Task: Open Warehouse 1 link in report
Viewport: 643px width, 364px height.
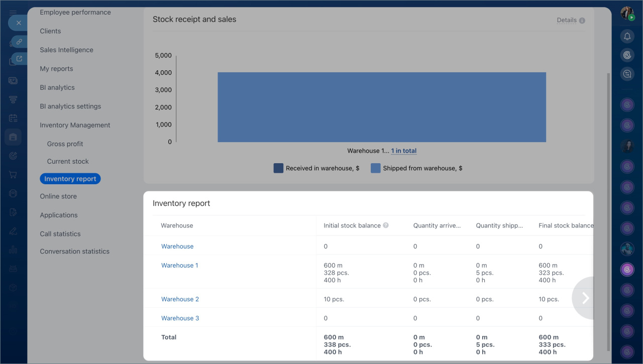Action: click(179, 265)
